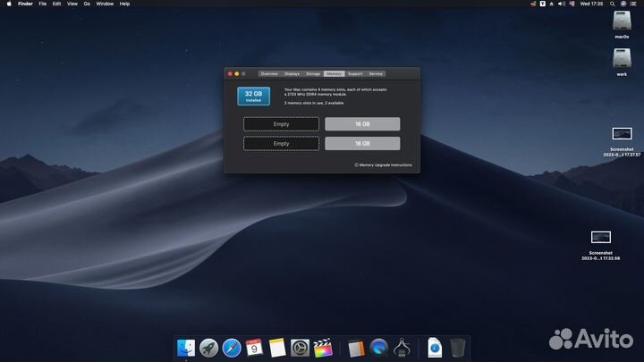
Task: Open the Window menu
Action: pyautogui.click(x=105, y=4)
